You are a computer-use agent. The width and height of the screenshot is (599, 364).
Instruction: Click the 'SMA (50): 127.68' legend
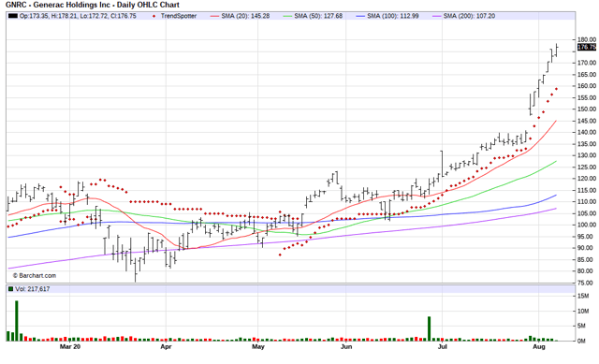click(x=318, y=16)
